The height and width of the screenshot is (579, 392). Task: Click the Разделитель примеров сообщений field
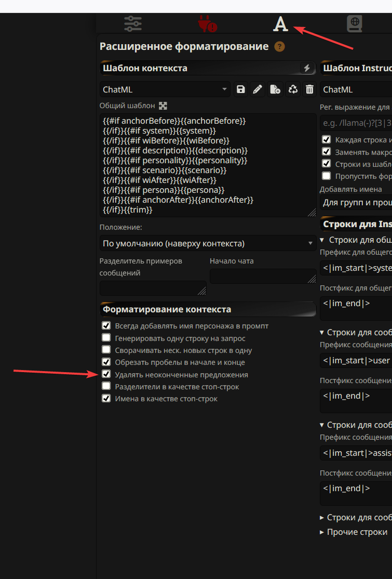click(153, 288)
